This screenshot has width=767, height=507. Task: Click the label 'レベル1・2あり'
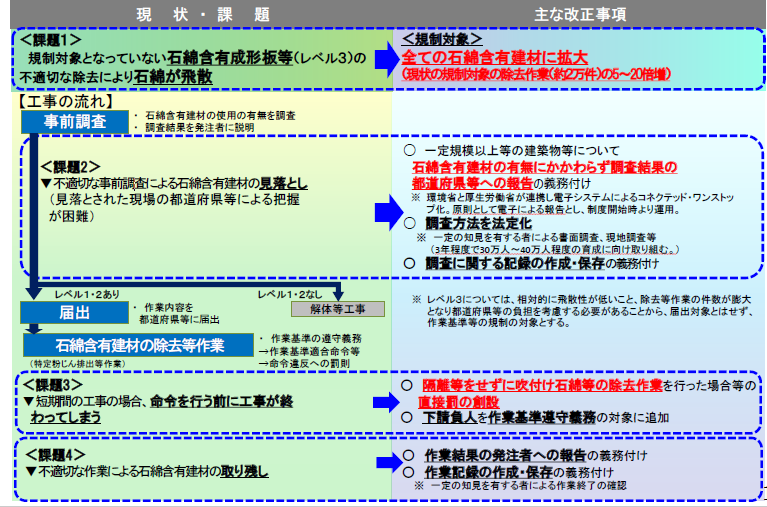coord(87,294)
